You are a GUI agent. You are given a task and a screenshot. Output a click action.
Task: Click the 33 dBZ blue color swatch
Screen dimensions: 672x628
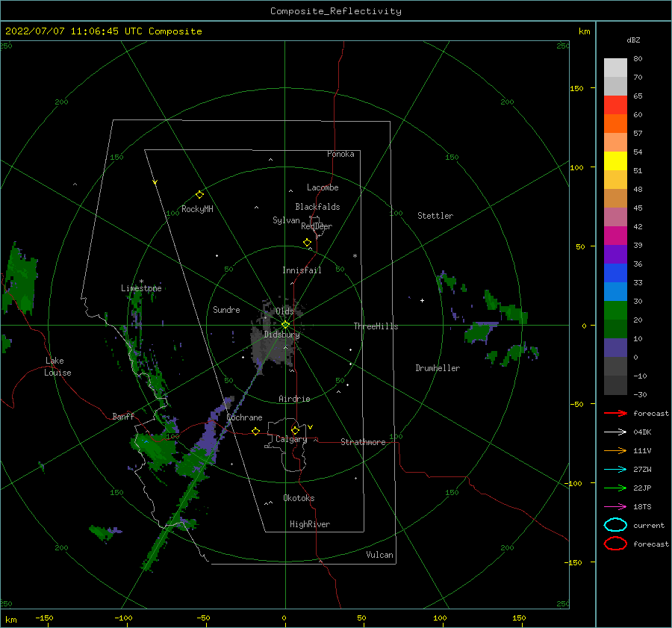(x=615, y=273)
